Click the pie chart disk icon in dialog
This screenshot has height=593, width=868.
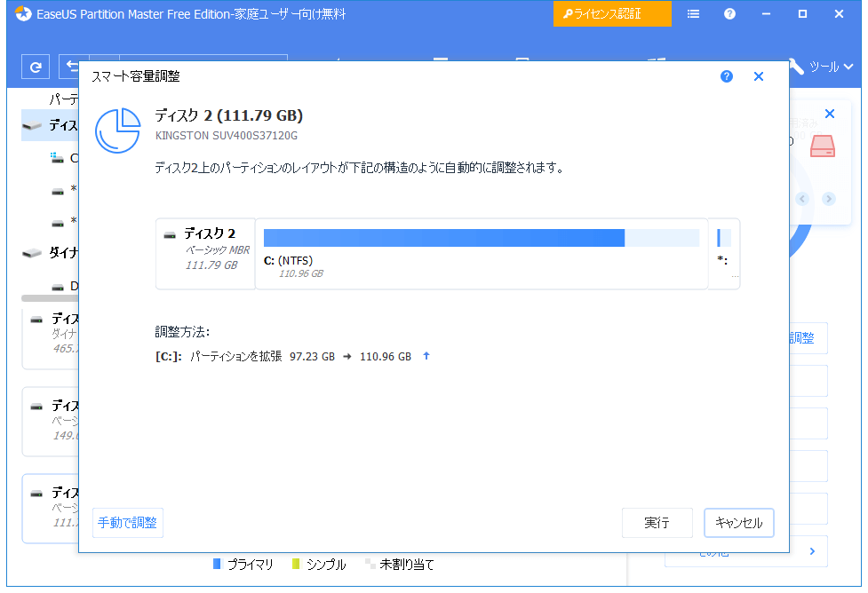point(118,130)
